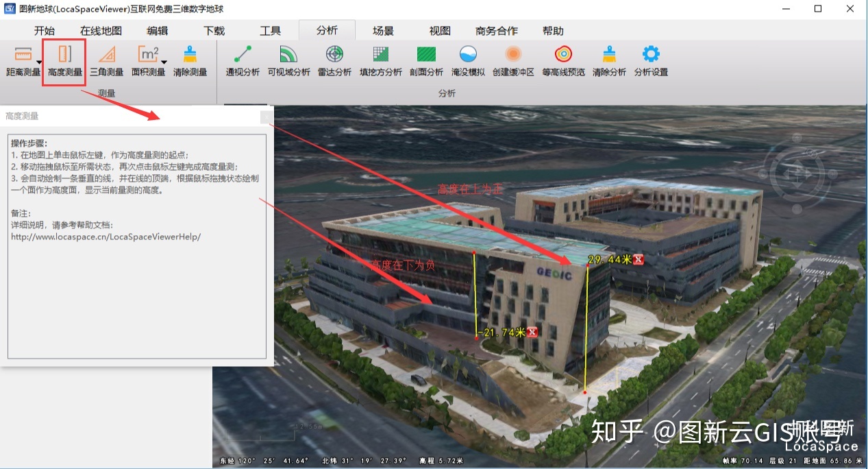Image resolution: width=868 pixels, height=469 pixels.
Task: Start 雷达分析 radar analysis tool
Action: (x=334, y=61)
